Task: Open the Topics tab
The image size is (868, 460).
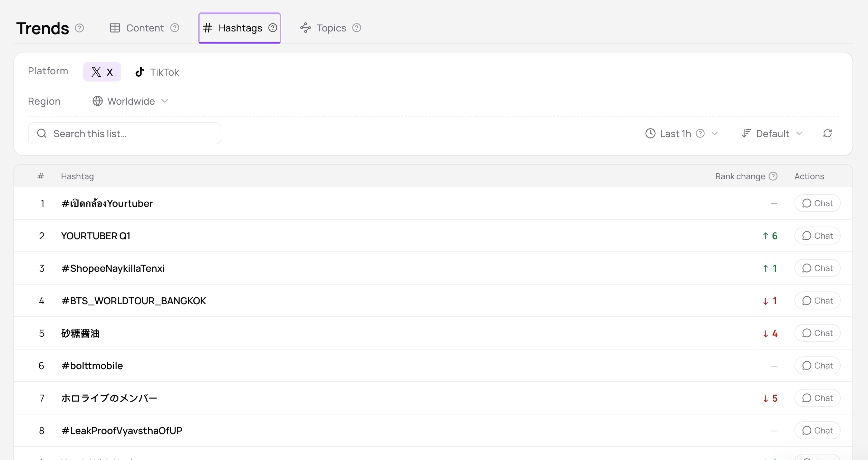Action: coord(330,28)
